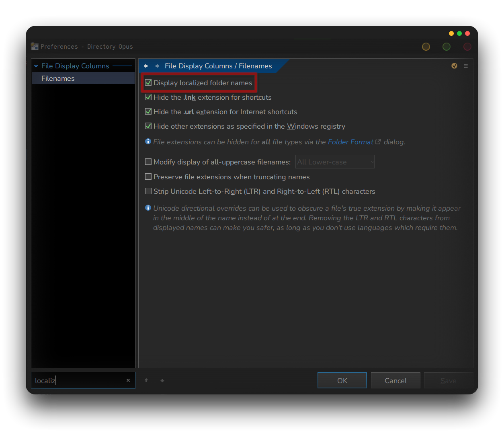
Task: Click the orange checkmark icon in header
Action: click(454, 66)
